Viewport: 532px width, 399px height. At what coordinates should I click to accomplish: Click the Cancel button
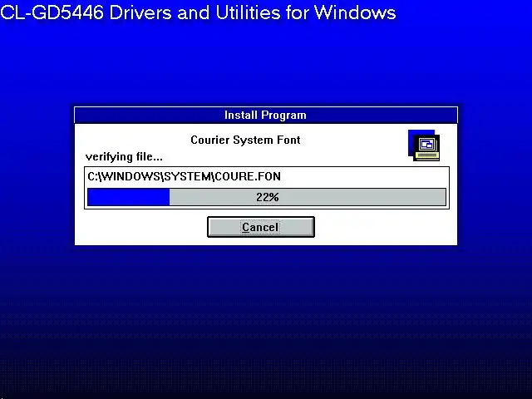point(260,227)
